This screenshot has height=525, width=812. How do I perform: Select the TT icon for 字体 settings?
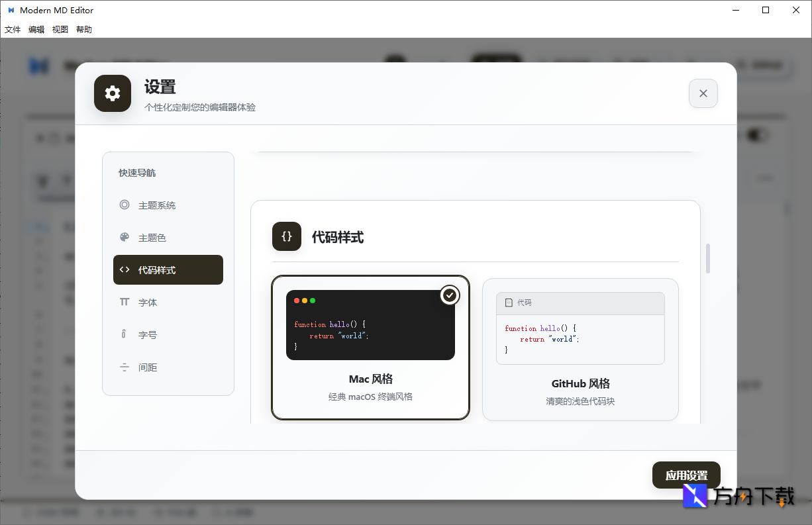(x=125, y=302)
